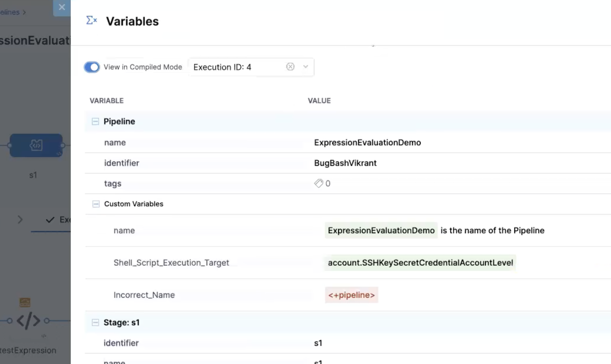Click the ExpressionEvaluationDemo green highlighted value
The width and height of the screenshot is (611, 364).
click(x=381, y=230)
